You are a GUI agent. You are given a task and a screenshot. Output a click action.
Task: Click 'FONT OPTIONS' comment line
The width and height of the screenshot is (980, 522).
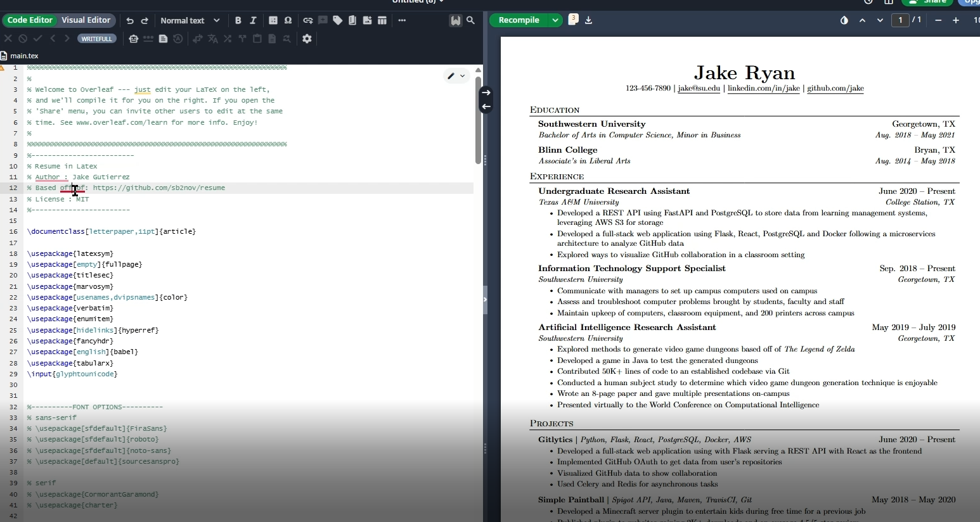[x=95, y=407]
